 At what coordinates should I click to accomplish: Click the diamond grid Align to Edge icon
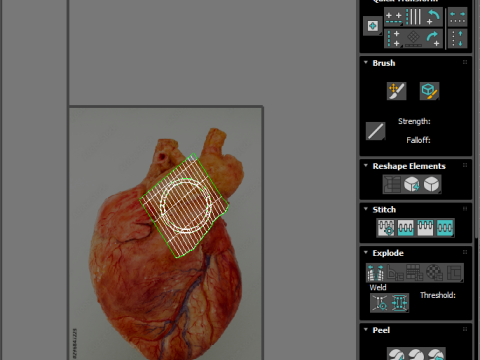coord(414,39)
